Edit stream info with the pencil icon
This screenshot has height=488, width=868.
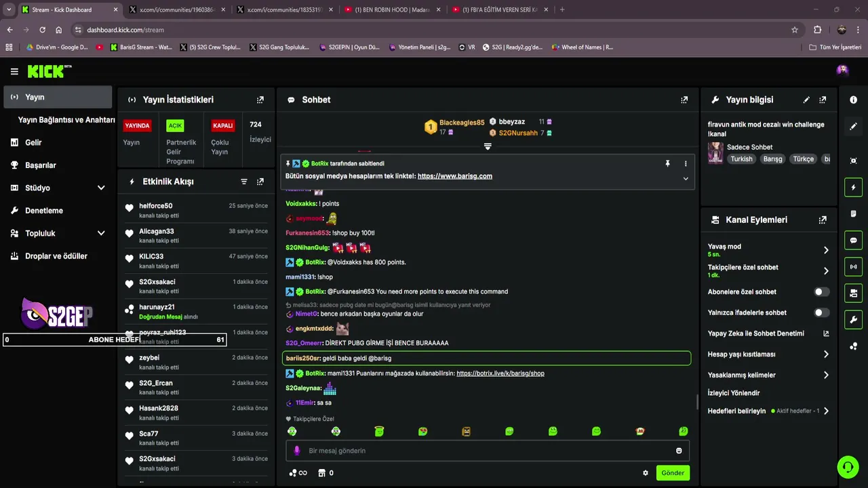click(x=806, y=100)
